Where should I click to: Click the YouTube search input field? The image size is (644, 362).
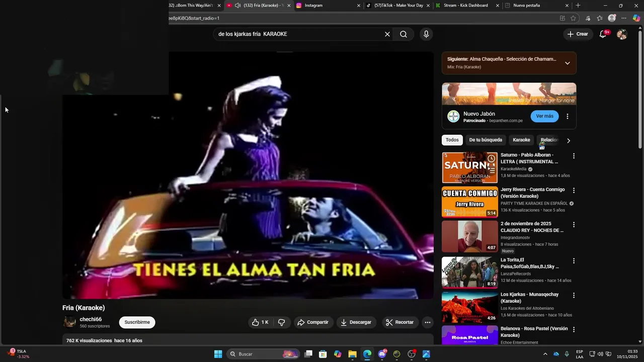click(x=299, y=34)
